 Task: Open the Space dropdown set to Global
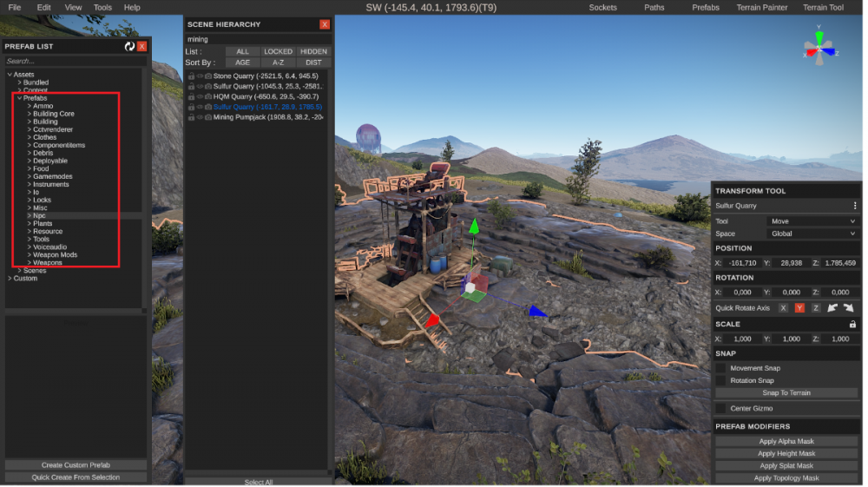812,234
